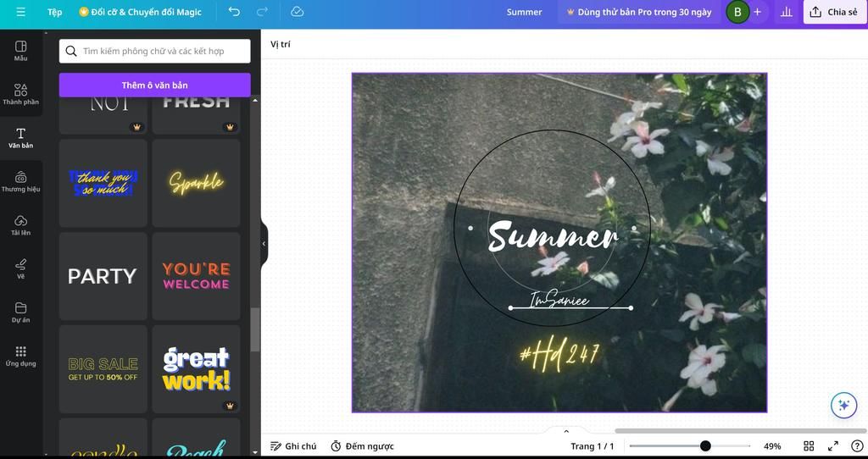Choose thank you so much template
Image resolution: width=868 pixels, height=459 pixels.
(103, 183)
